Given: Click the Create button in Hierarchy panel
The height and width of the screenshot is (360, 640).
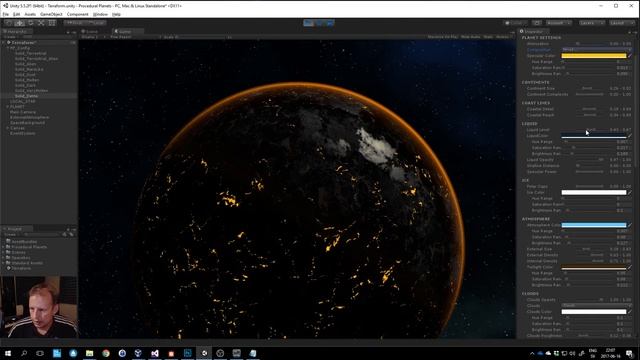Looking at the screenshot, I should pyautogui.click(x=10, y=37).
